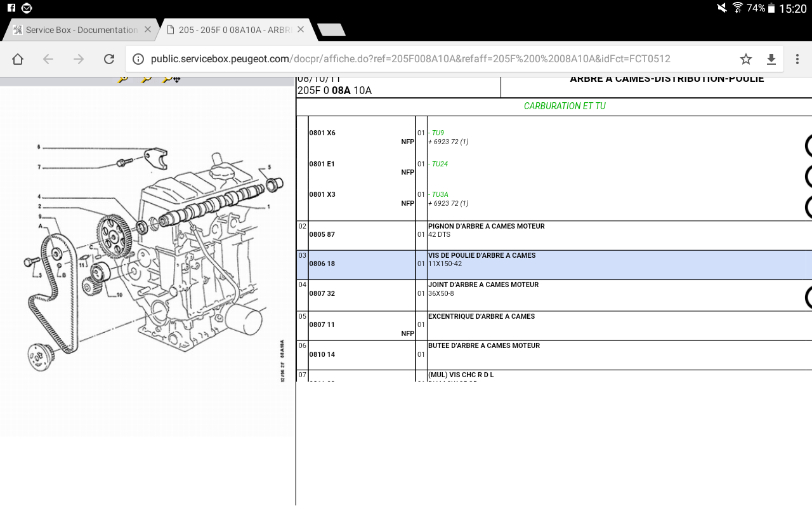Reload the Peugeot Service Box page
The width and height of the screenshot is (812, 508).
point(109,59)
